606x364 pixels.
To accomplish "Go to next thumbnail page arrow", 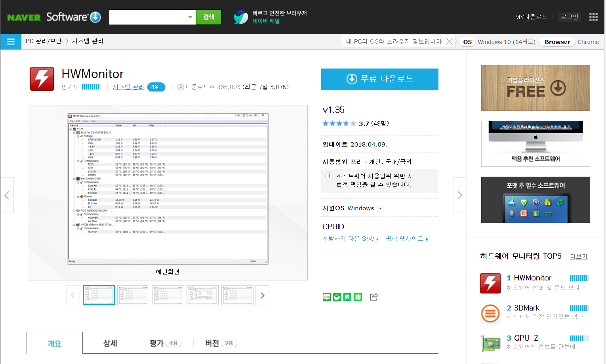I will click(262, 295).
